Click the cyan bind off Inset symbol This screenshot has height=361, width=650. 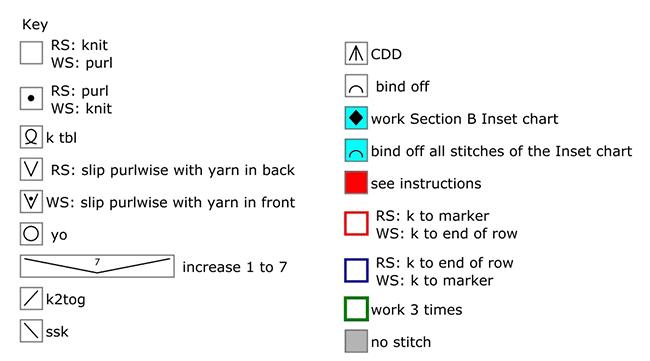pos(356,150)
